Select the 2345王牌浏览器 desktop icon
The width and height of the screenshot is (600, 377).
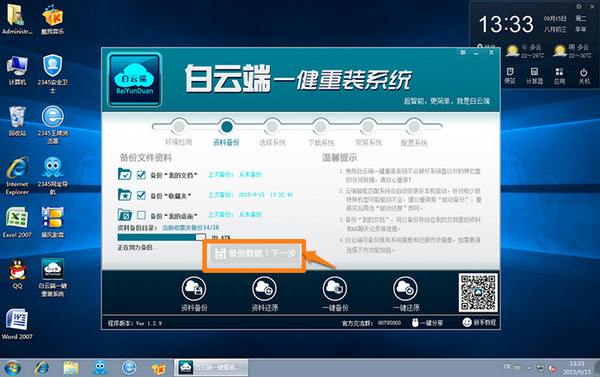coord(52,125)
